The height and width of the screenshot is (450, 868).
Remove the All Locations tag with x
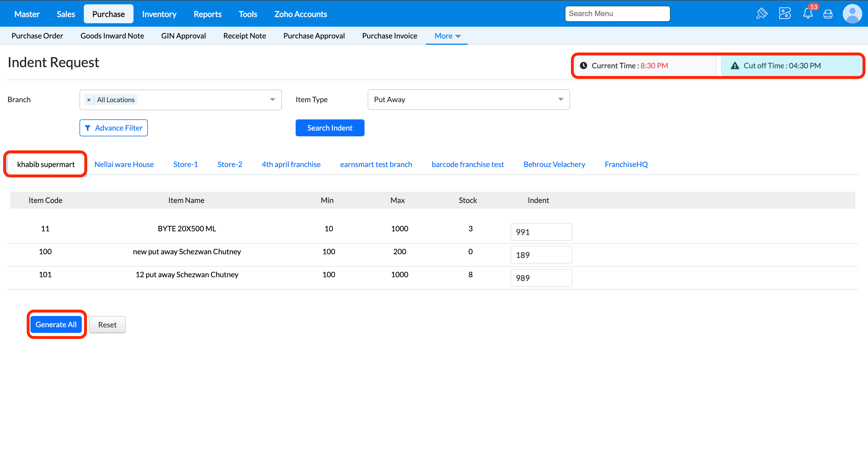[89, 100]
